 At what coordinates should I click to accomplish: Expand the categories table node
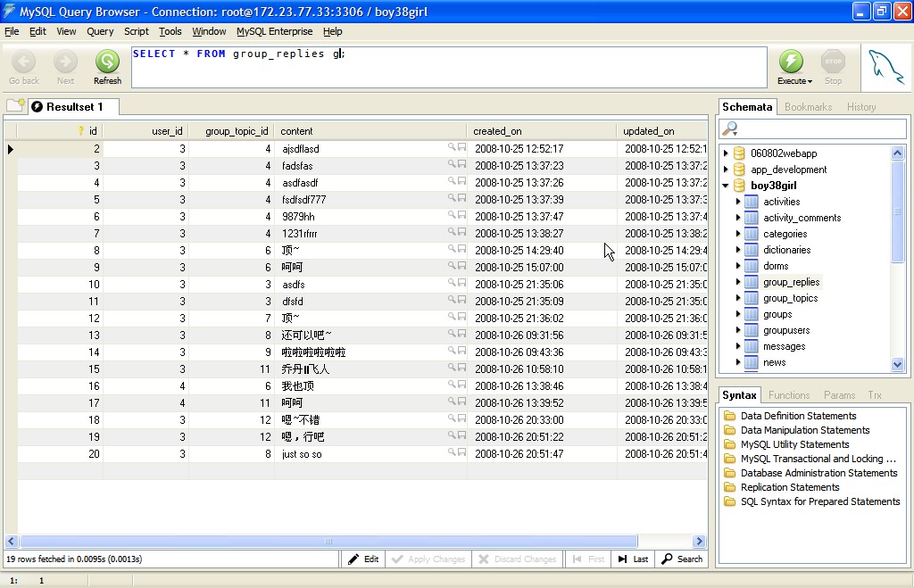738,234
